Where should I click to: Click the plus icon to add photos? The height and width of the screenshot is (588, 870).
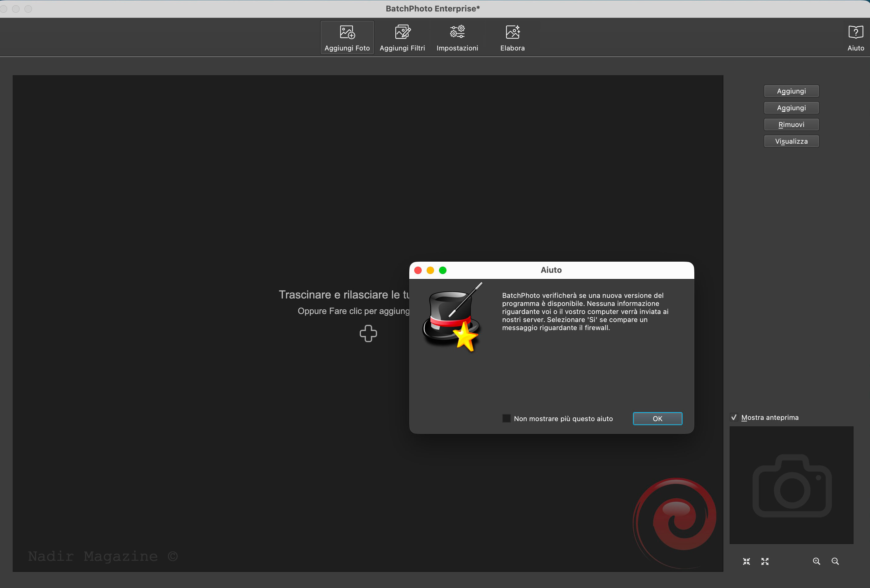(368, 333)
